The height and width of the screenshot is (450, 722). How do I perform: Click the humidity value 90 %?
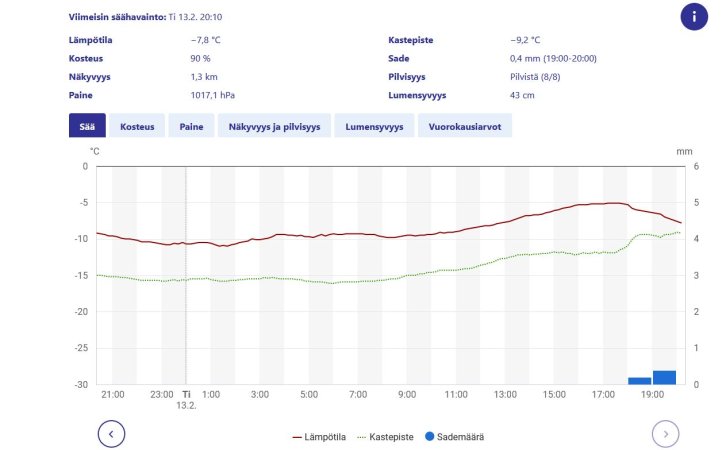[x=200, y=58]
